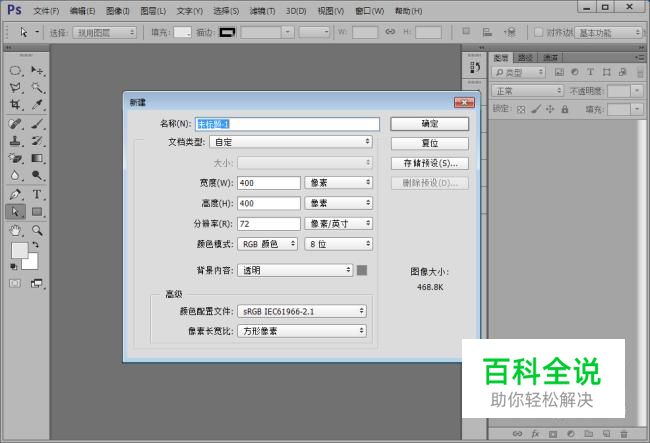Click the link layers icon
Image resolution: width=650 pixels, height=443 pixels.
pyautogui.click(x=517, y=433)
